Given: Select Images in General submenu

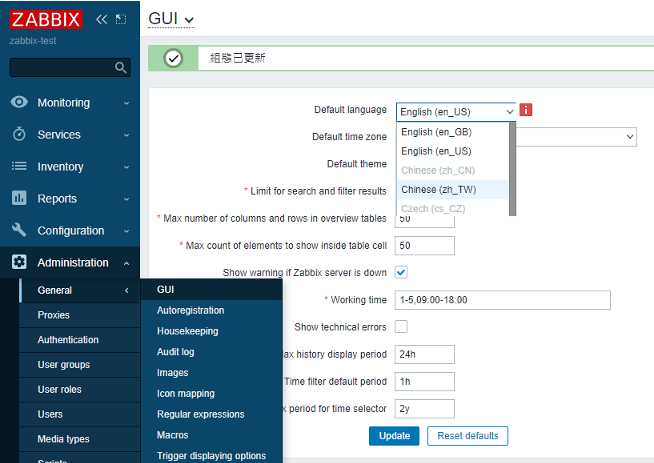Looking at the screenshot, I should pos(212,372).
